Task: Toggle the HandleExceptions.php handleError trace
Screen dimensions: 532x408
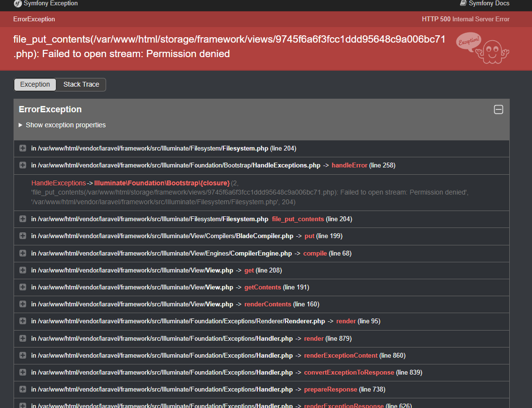Action: point(23,165)
